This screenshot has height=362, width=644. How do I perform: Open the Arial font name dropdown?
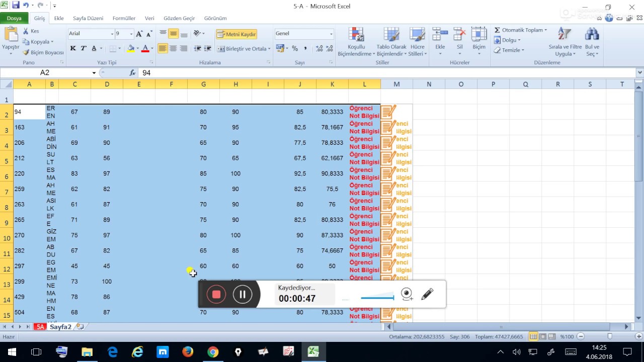112,34
